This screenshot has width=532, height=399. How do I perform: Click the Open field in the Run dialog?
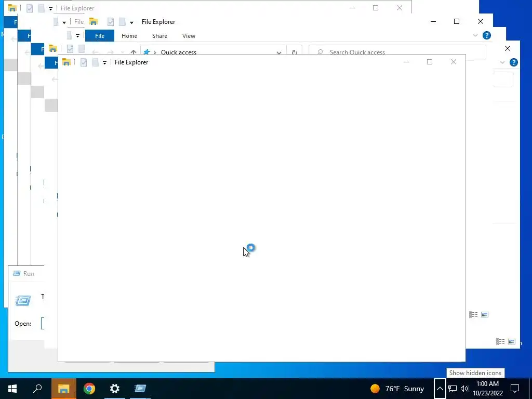point(43,324)
